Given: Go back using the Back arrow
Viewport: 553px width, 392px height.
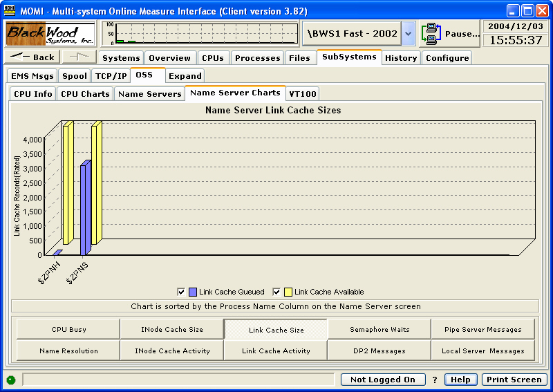Looking at the screenshot, I should click(x=32, y=57).
